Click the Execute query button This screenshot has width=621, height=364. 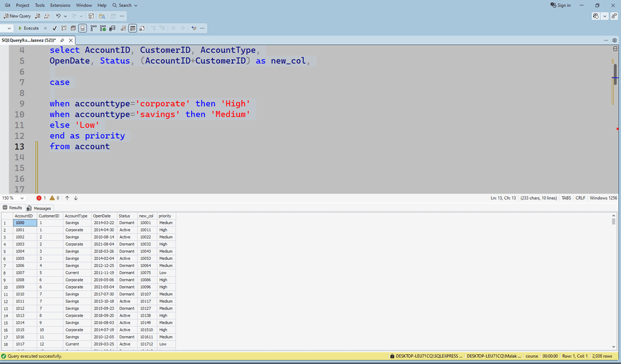click(28, 28)
